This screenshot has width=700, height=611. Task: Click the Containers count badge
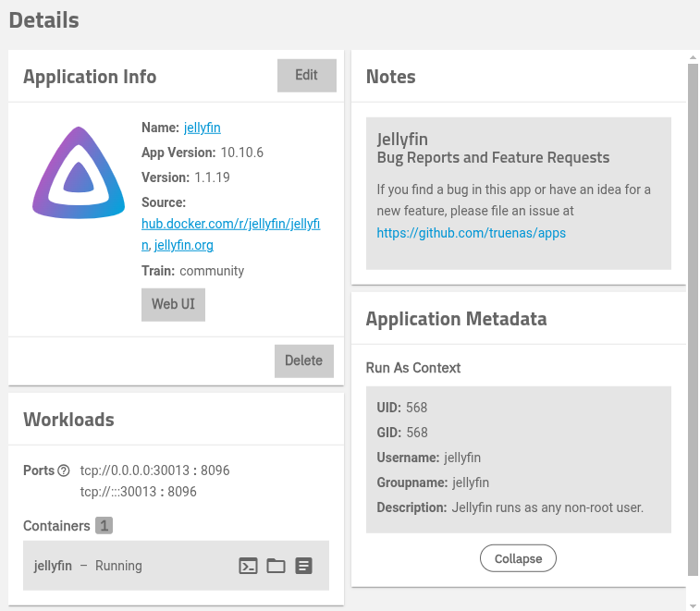[104, 526]
